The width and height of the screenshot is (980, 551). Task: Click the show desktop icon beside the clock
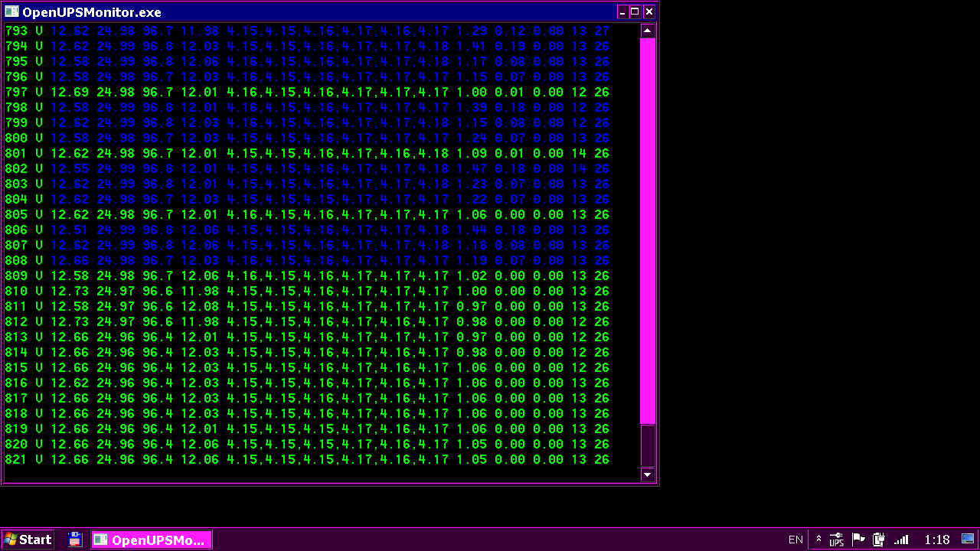968,540
